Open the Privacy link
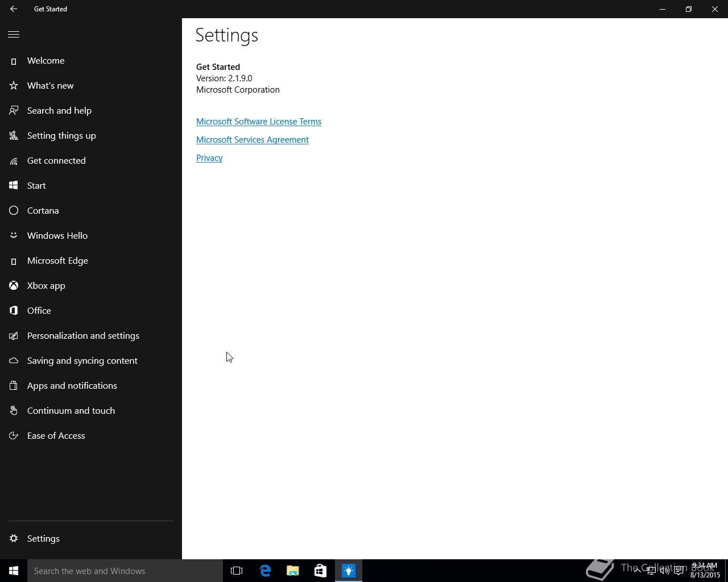The height and width of the screenshot is (582, 728). (x=209, y=158)
